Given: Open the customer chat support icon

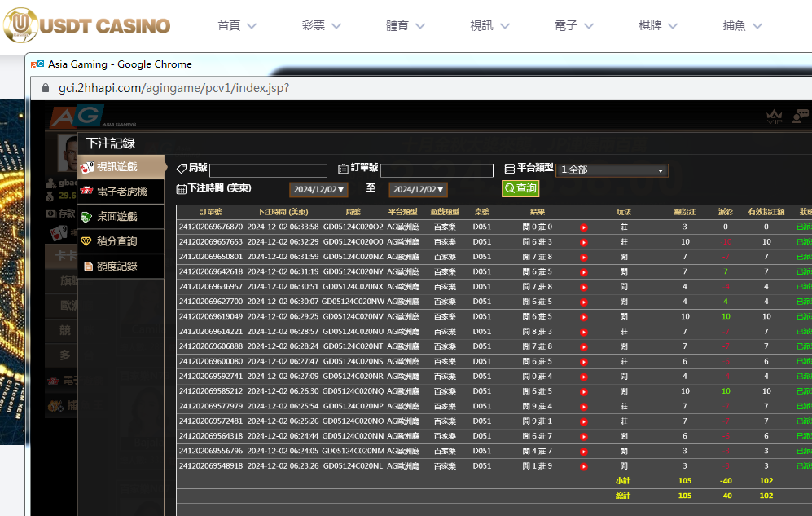Looking at the screenshot, I should pos(800,117).
